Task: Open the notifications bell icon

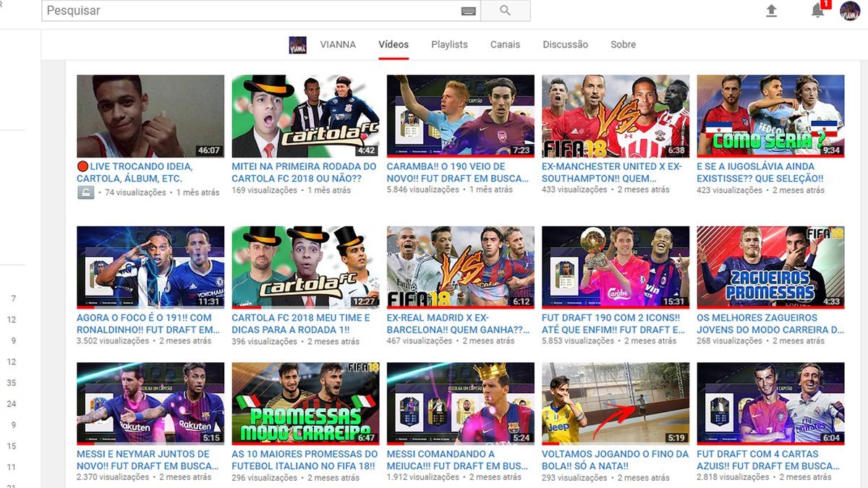Action: click(x=817, y=11)
